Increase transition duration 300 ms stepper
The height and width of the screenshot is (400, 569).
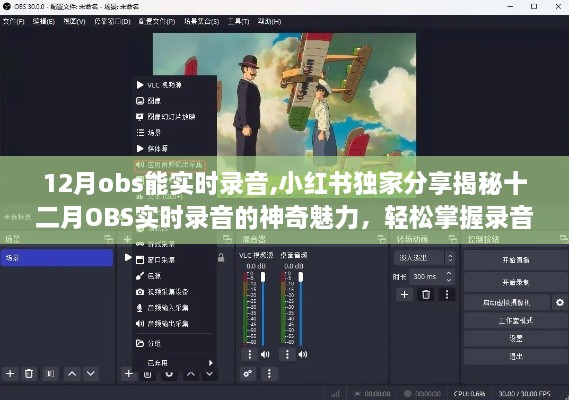point(449,273)
